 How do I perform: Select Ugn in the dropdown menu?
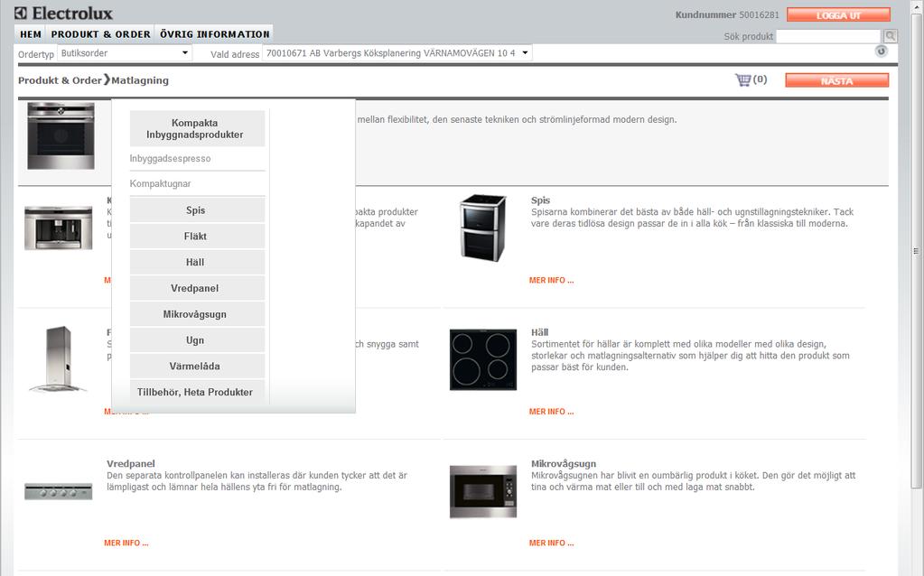(x=197, y=339)
